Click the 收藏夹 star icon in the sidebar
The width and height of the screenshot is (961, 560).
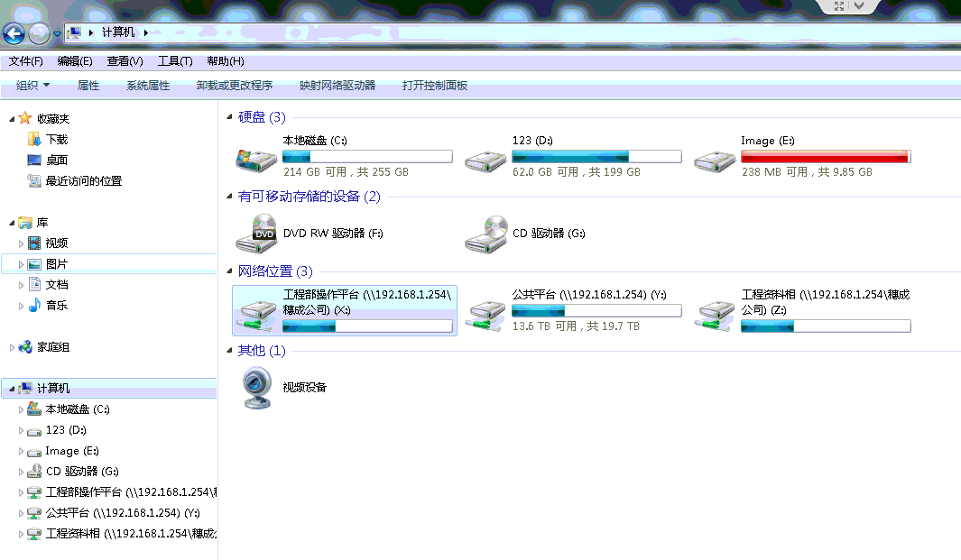25,118
